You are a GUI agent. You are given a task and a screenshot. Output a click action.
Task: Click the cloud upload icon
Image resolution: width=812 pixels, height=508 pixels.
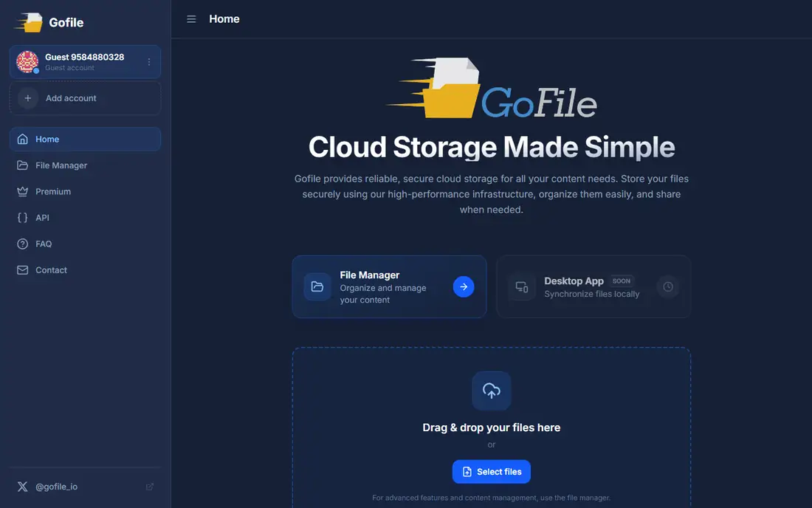click(x=492, y=391)
